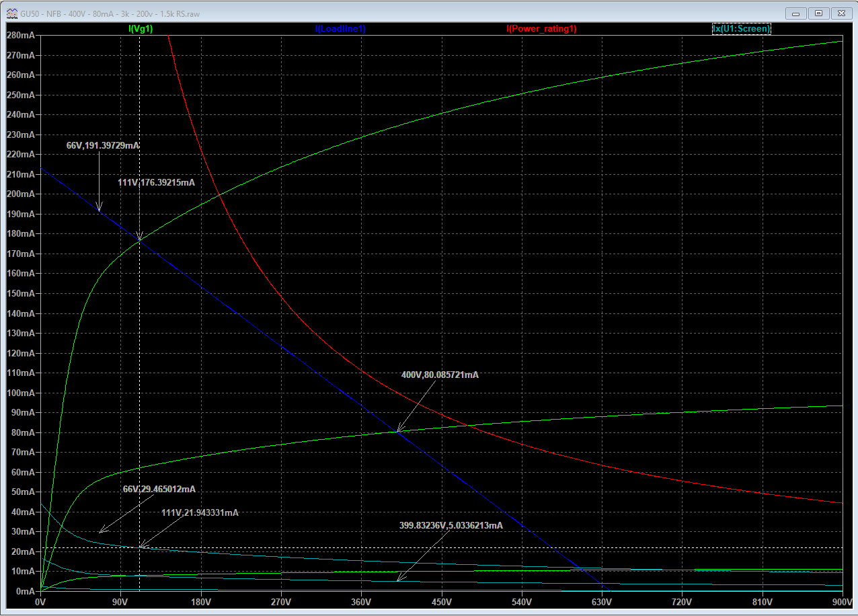Select the 66V,29.465012mA annotation

point(159,490)
